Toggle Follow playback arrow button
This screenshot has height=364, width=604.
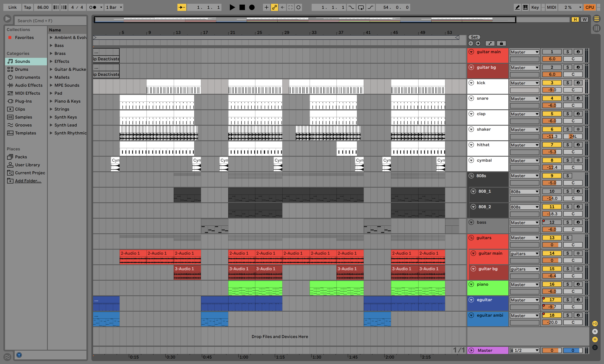tap(182, 7)
